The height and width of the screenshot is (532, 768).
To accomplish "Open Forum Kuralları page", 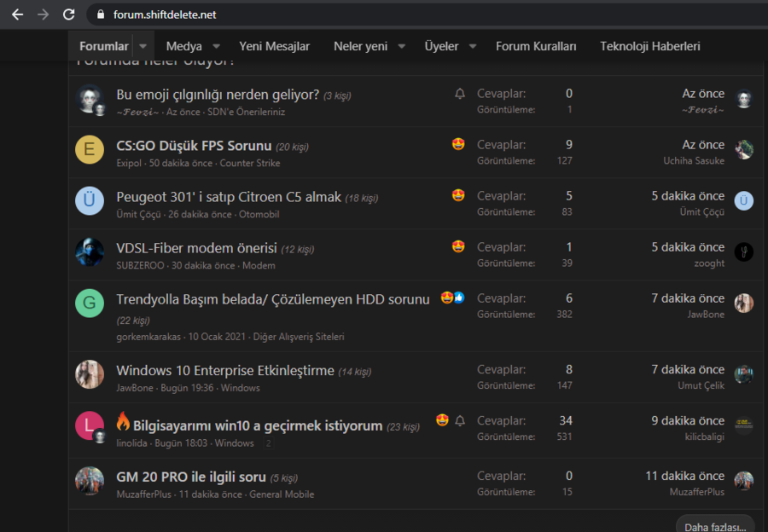I will click(536, 47).
